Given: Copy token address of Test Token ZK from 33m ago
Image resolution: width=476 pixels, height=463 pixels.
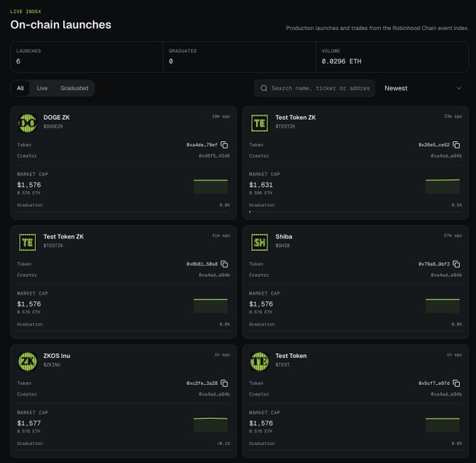Looking at the screenshot, I should (x=456, y=145).
